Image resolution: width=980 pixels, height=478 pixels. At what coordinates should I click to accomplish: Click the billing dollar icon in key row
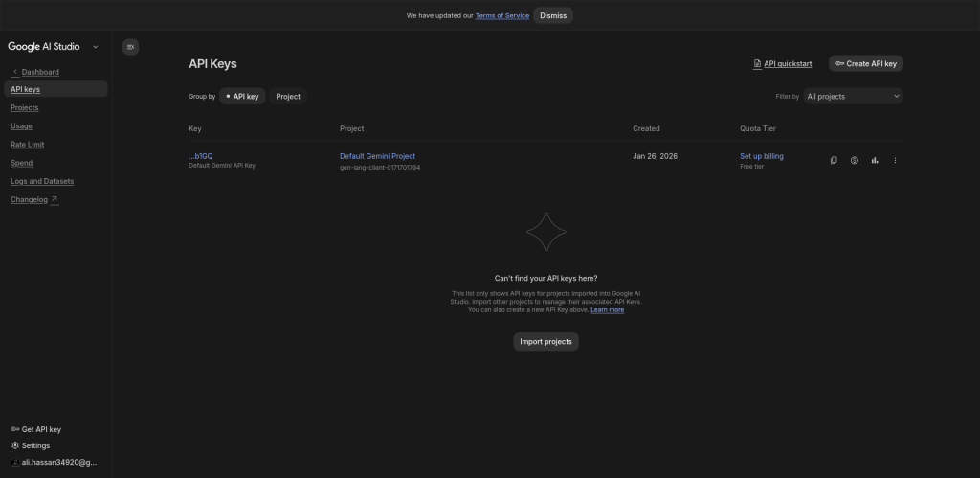[x=854, y=160]
